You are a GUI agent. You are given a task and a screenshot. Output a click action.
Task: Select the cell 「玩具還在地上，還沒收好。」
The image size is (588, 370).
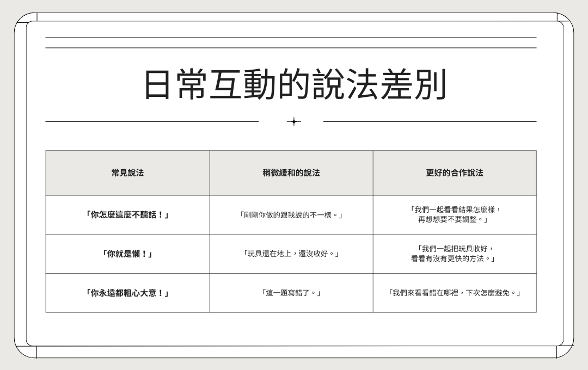click(x=291, y=254)
